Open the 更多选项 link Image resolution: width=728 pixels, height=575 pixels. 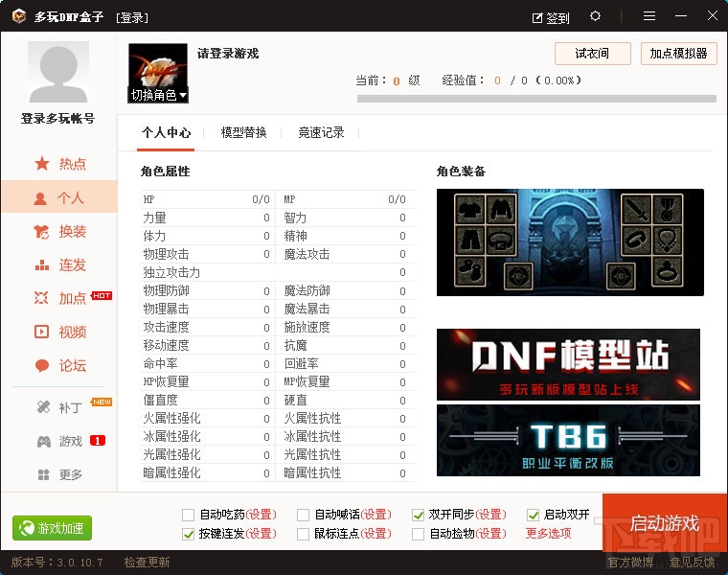pyautogui.click(x=548, y=533)
